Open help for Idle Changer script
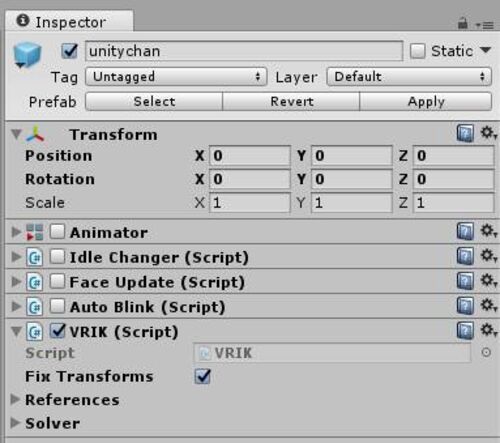This screenshot has width=500, height=443. click(x=465, y=256)
